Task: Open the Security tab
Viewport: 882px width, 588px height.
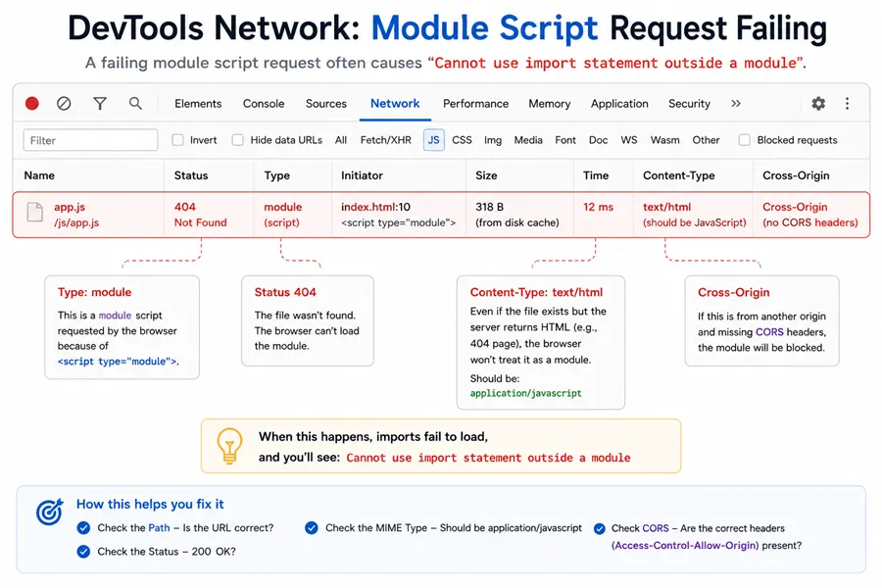Action: pyautogui.click(x=689, y=104)
